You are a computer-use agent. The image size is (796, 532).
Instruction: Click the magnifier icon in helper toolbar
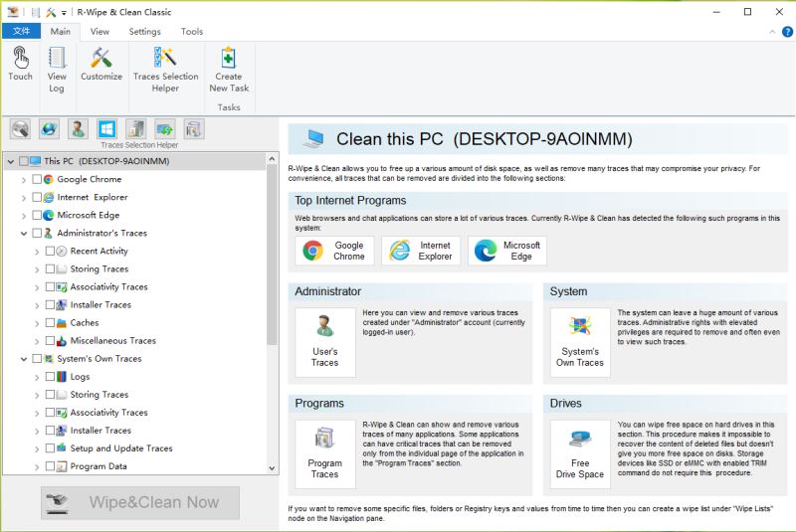click(x=20, y=129)
